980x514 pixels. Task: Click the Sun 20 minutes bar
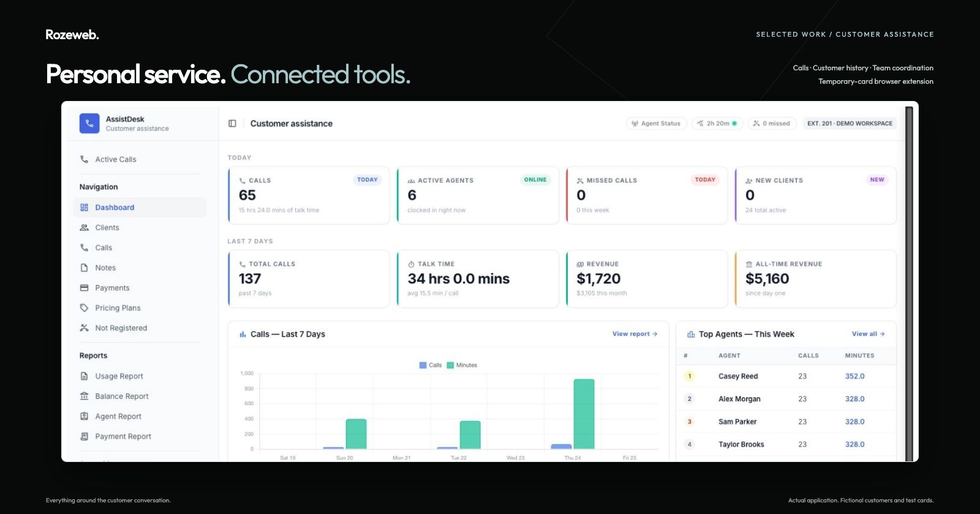coord(356,434)
